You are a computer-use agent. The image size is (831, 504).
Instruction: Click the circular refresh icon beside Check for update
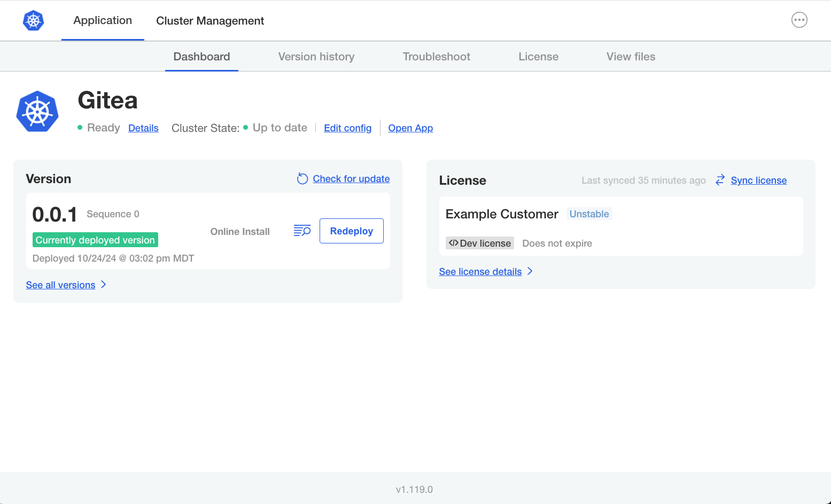click(302, 178)
